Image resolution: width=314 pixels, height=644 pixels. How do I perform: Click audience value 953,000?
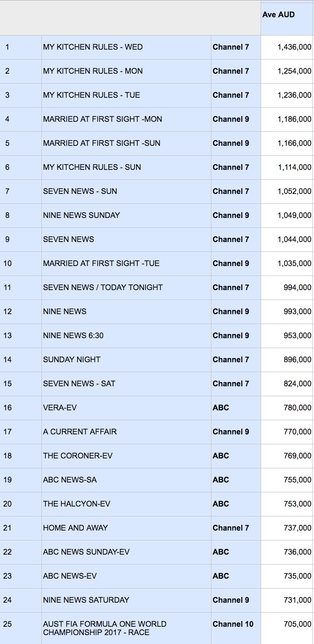(287, 336)
